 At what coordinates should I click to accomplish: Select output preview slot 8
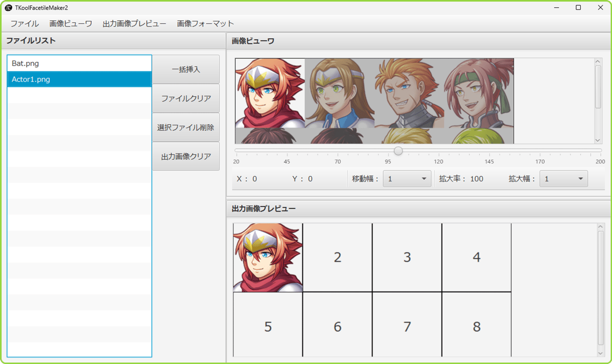[477, 325]
